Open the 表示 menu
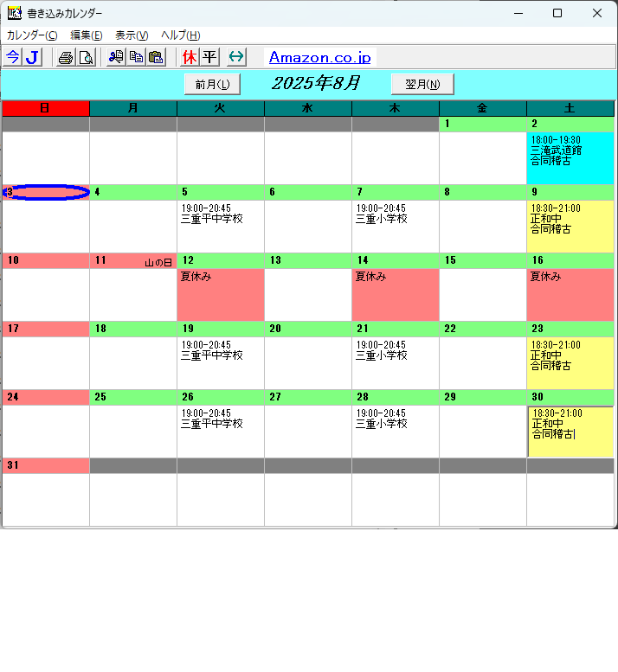 [x=132, y=35]
